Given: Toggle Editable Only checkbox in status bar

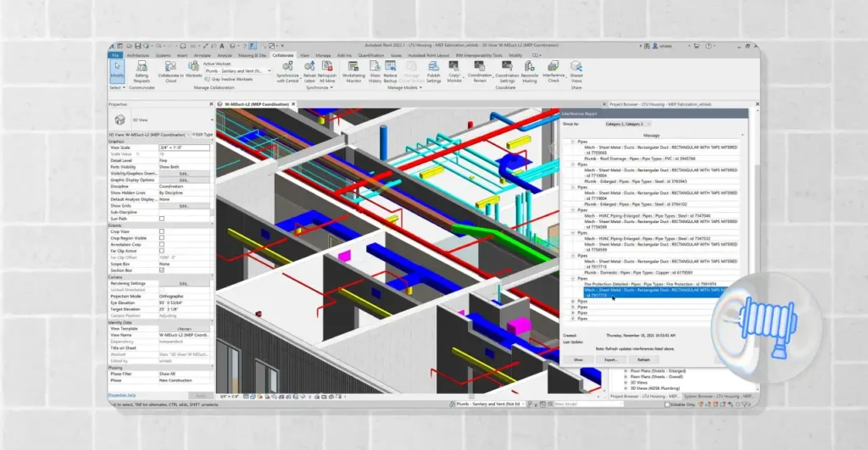Looking at the screenshot, I should click(x=667, y=404).
